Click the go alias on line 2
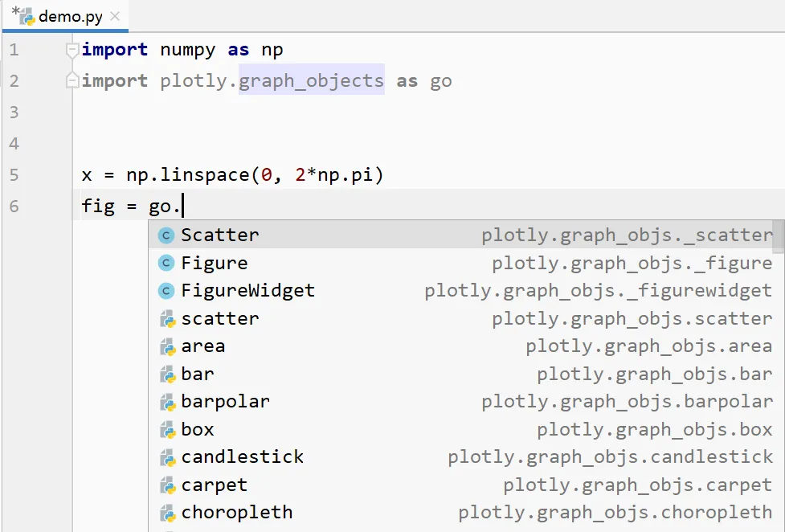 click(441, 81)
